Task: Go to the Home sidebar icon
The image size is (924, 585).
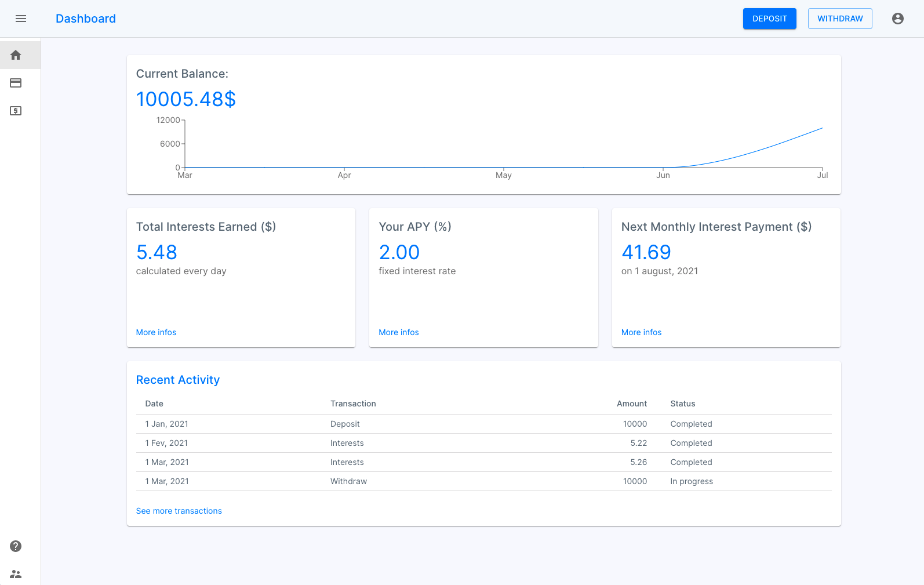Action: pos(16,55)
